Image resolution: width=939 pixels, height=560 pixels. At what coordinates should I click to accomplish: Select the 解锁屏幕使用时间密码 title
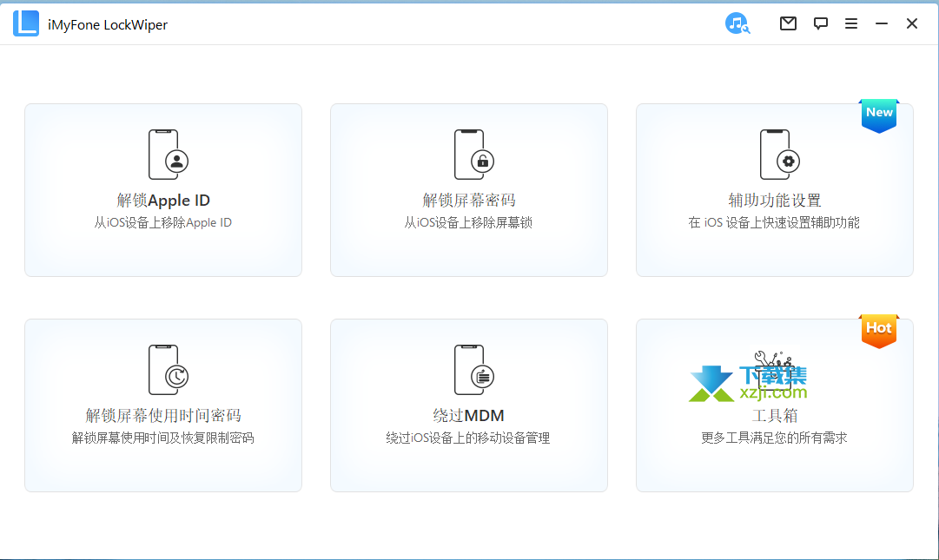click(163, 415)
